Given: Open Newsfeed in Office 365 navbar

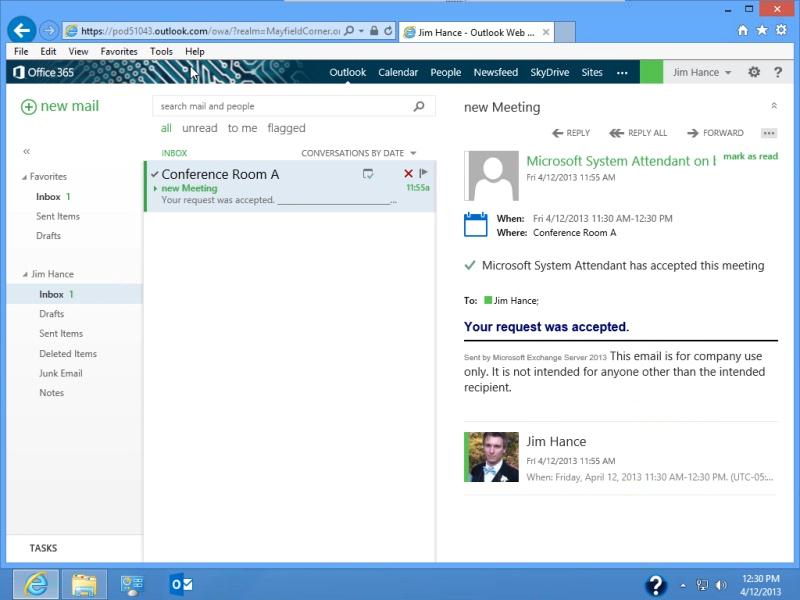Looking at the screenshot, I should point(495,72).
